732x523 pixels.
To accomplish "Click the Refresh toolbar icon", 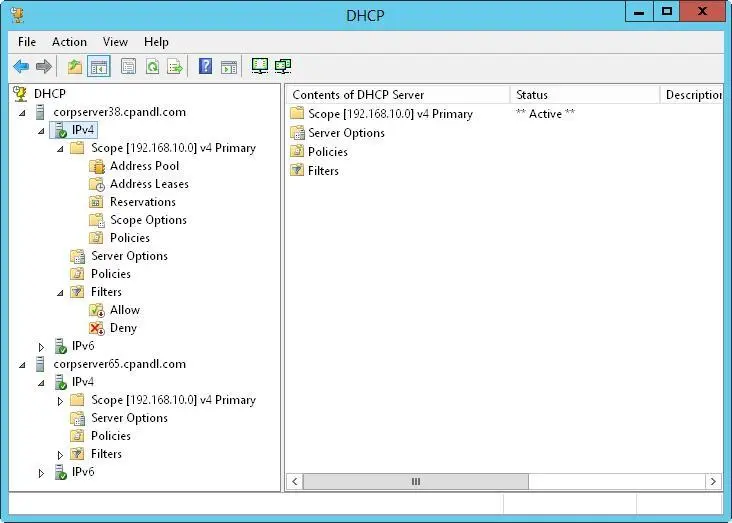I will (152, 66).
